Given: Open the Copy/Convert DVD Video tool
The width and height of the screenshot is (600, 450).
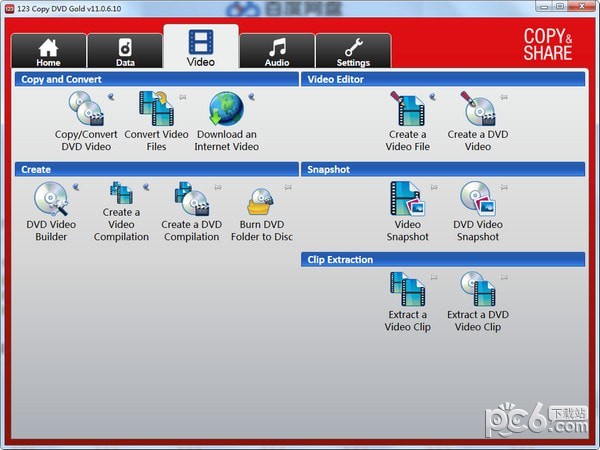Looking at the screenshot, I should coord(86,122).
